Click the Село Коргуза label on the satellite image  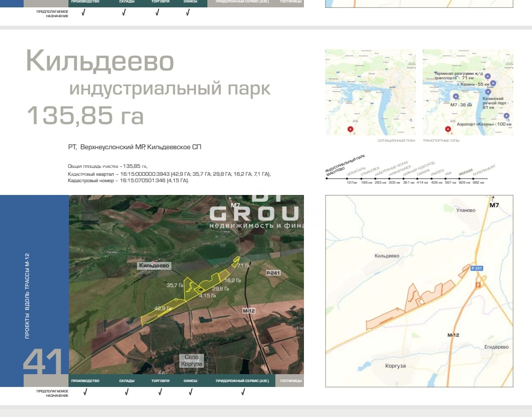click(x=191, y=360)
